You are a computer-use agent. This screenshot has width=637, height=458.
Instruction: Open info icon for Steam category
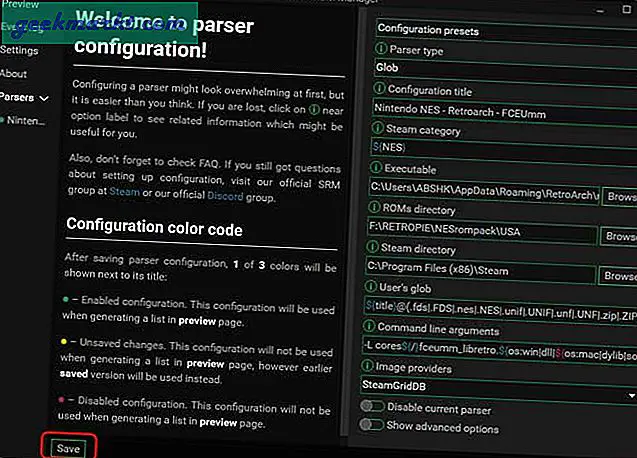pos(381,128)
